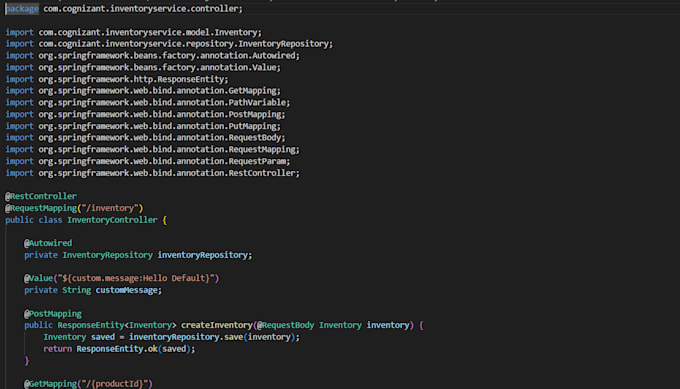The width and height of the screenshot is (680, 389).
Task: Click the saved variable declaration
Action: click(103, 337)
